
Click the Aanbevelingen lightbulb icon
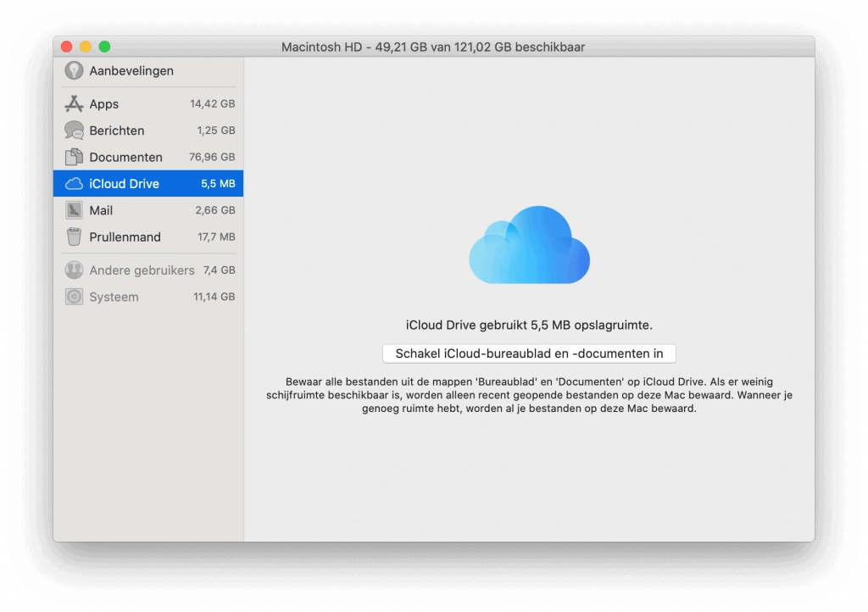[x=74, y=71]
